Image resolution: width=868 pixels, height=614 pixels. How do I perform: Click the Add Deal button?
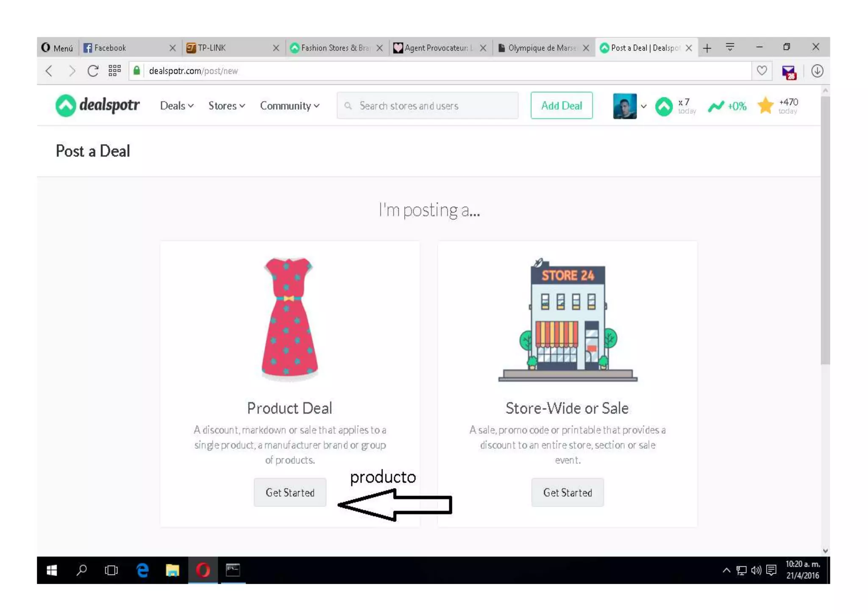561,106
